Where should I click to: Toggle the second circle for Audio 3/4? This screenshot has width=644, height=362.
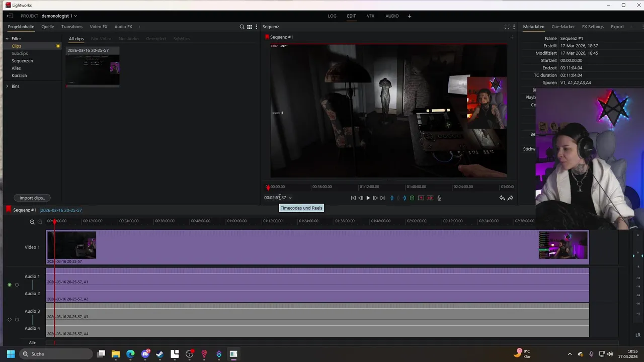tap(17, 320)
